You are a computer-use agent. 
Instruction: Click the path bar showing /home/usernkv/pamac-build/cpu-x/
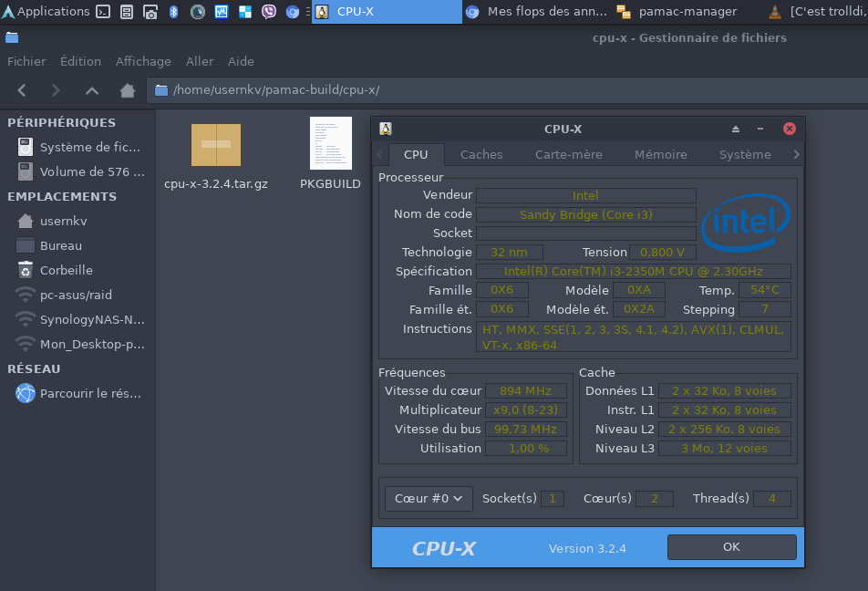(x=507, y=90)
